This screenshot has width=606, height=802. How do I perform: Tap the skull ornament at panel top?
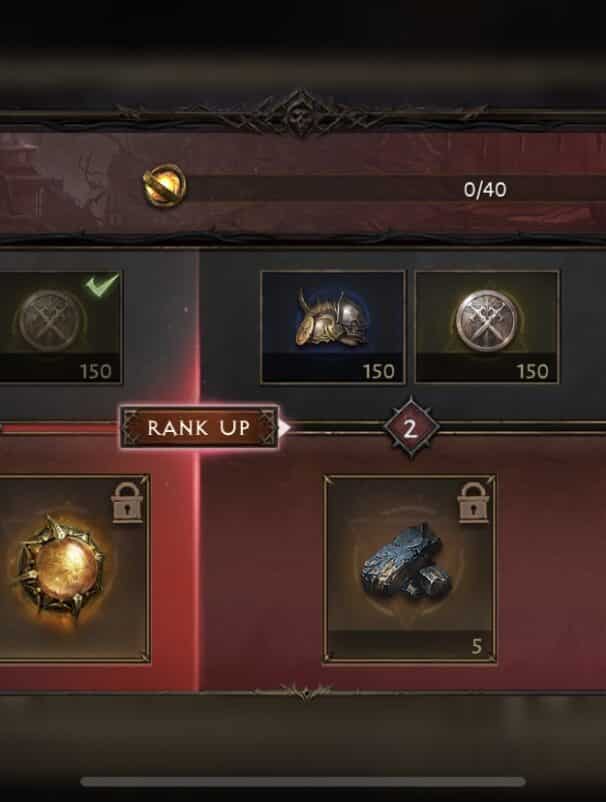click(x=301, y=114)
